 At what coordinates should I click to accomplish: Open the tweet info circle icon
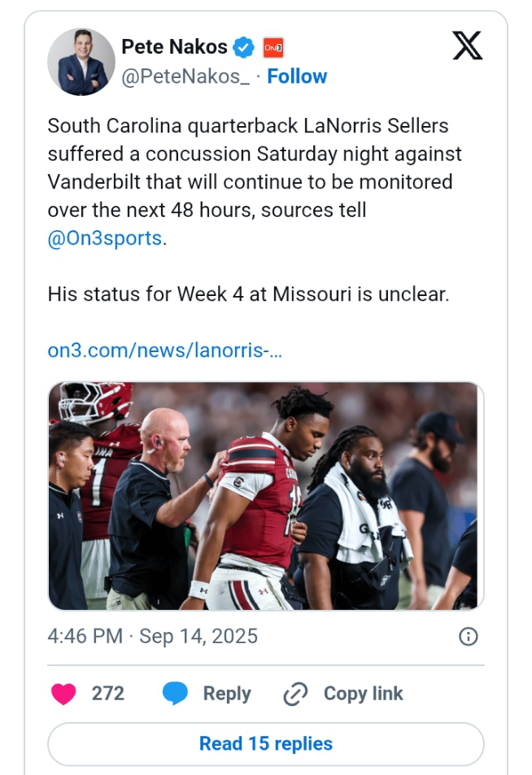tap(469, 636)
